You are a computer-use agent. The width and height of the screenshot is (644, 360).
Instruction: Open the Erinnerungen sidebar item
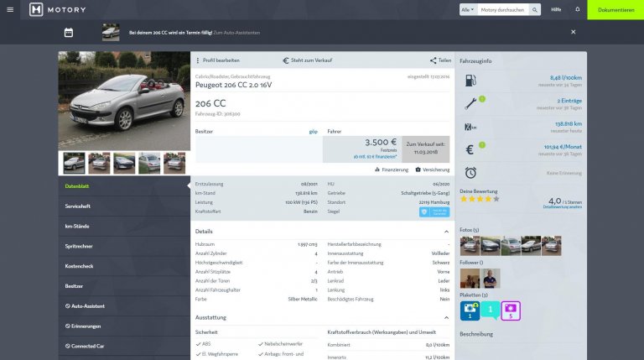(x=124, y=326)
